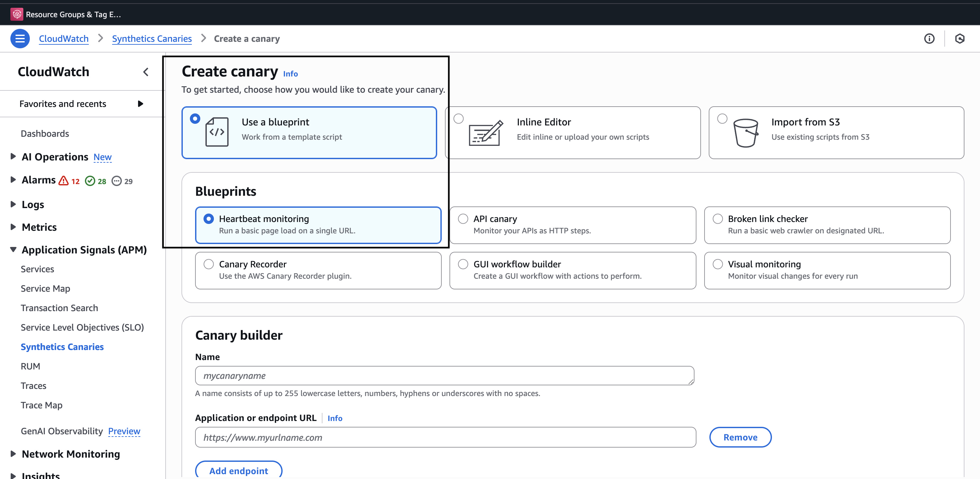980x479 pixels.
Task: Expand the AI Operations section
Action: pos(13,156)
